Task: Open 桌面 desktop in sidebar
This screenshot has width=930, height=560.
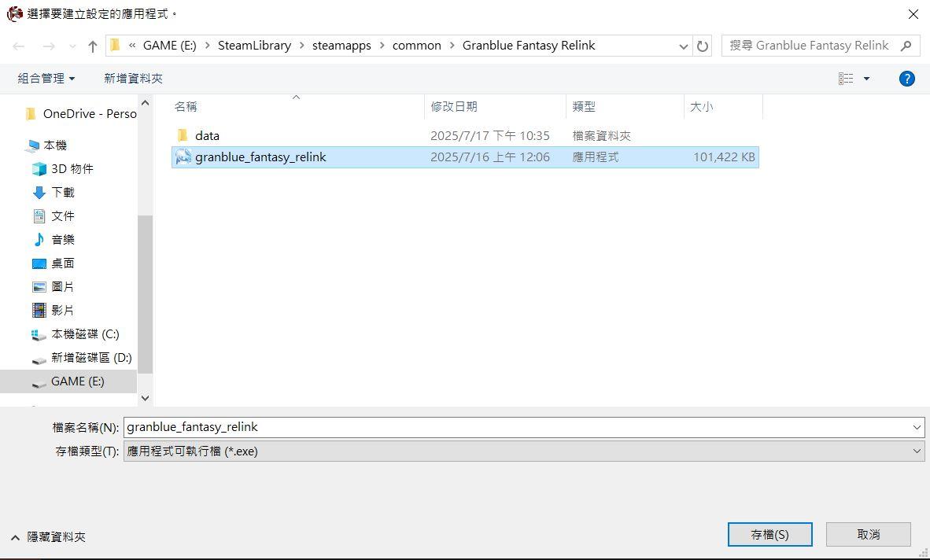Action: [x=54, y=263]
